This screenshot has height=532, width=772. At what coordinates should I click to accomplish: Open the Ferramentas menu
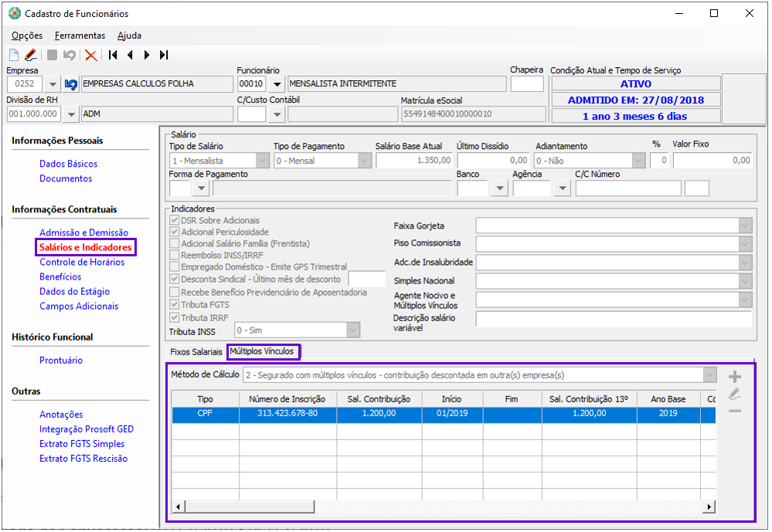[x=80, y=36]
